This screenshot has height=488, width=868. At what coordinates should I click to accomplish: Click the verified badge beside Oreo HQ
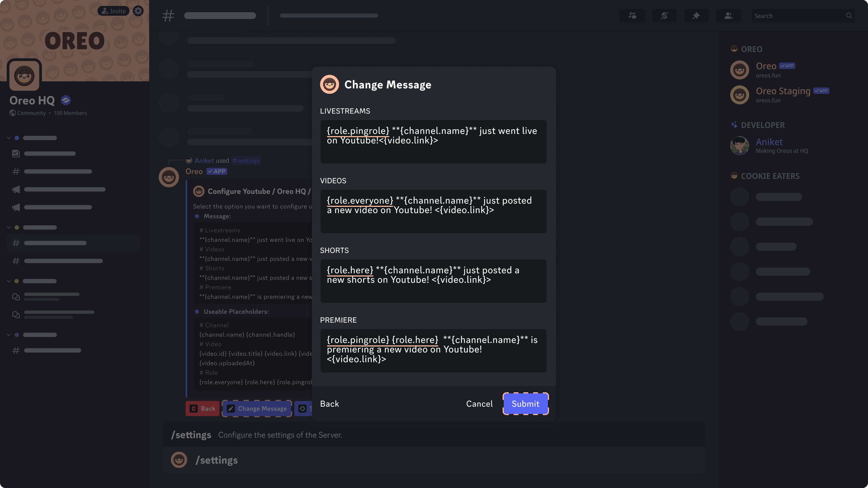(66, 100)
